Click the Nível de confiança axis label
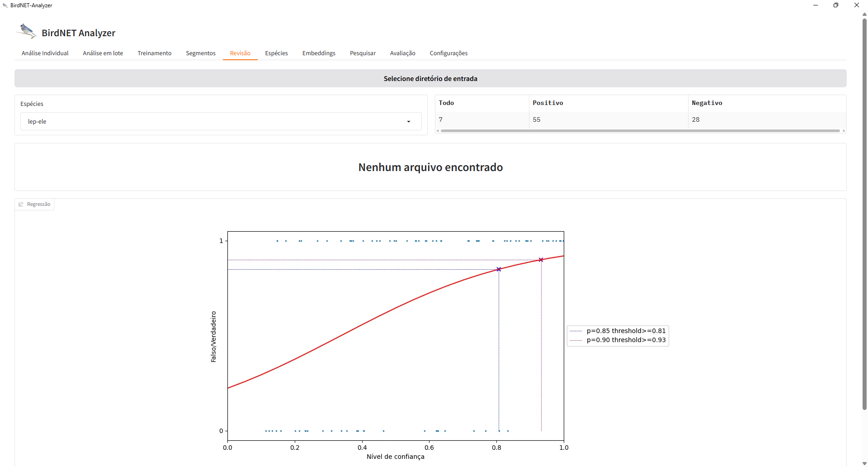Screen dimensions: 868x467 pyautogui.click(x=396, y=456)
